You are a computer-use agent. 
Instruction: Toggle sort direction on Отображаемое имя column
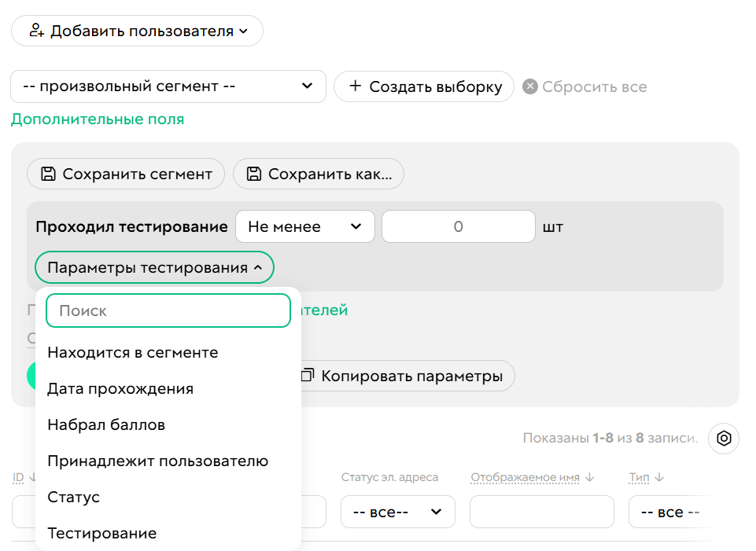pyautogui.click(x=588, y=476)
